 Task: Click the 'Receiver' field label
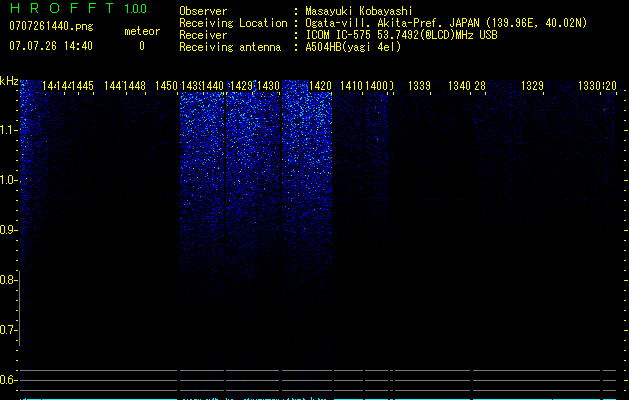point(203,35)
